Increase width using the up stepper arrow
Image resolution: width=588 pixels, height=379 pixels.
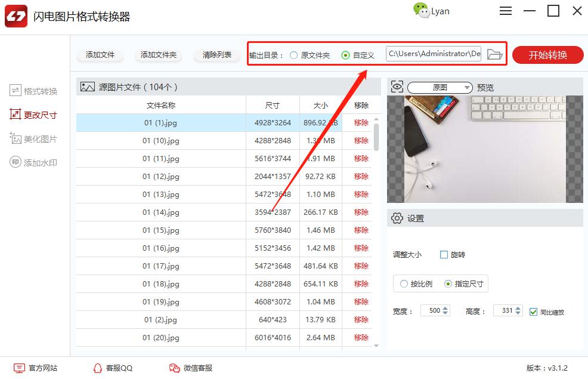(446, 308)
